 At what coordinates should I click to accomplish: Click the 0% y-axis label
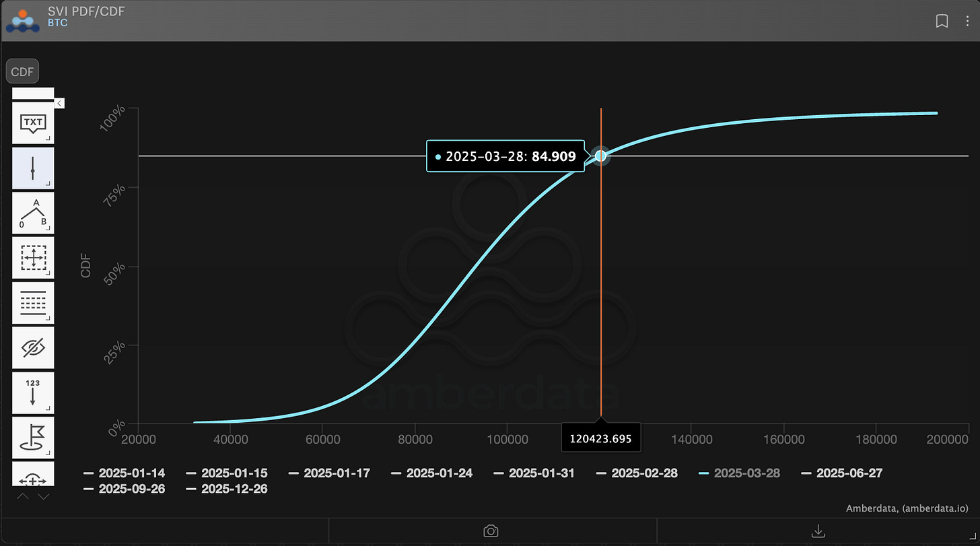click(116, 428)
